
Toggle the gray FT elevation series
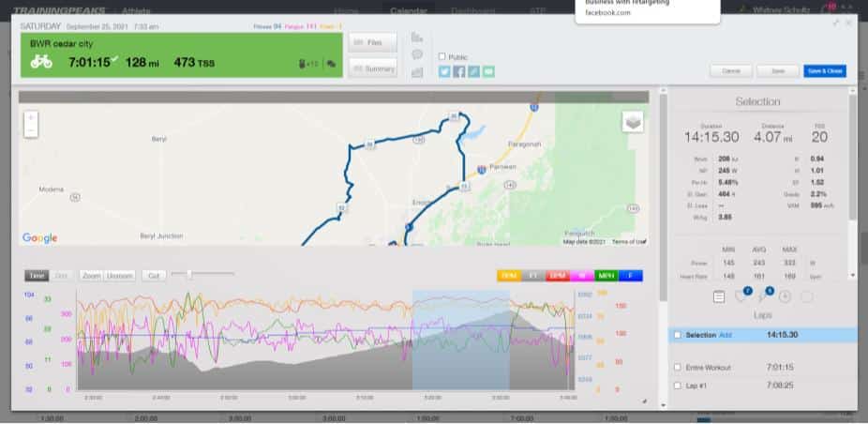coord(533,276)
